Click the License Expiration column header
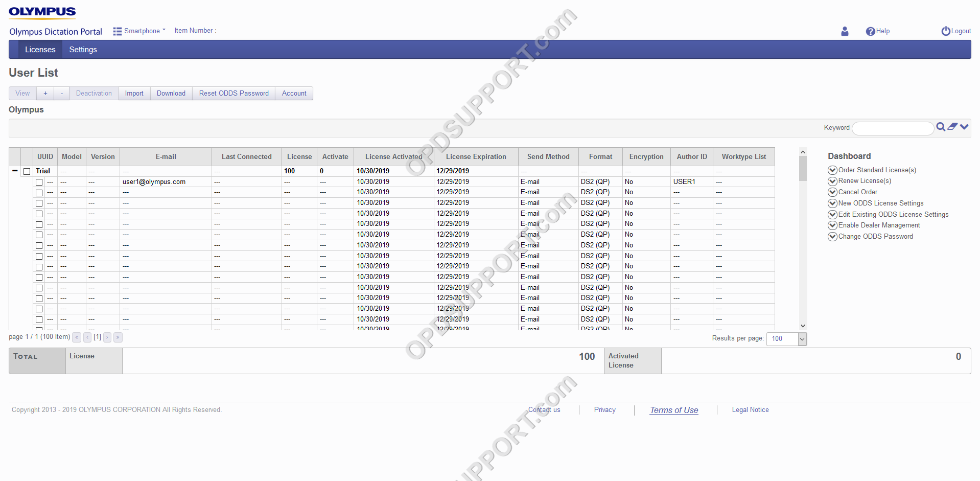The width and height of the screenshot is (980, 481). click(476, 157)
